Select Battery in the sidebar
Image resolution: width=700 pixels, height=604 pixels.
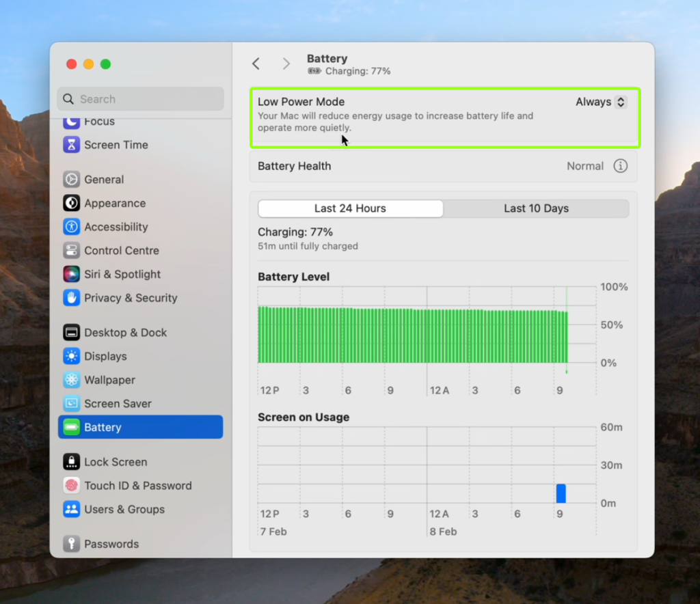[72, 426]
